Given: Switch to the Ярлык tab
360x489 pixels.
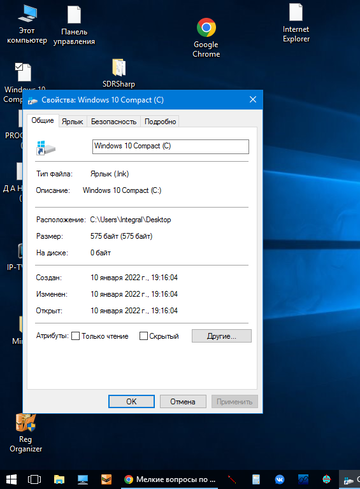Looking at the screenshot, I should tap(72, 122).
